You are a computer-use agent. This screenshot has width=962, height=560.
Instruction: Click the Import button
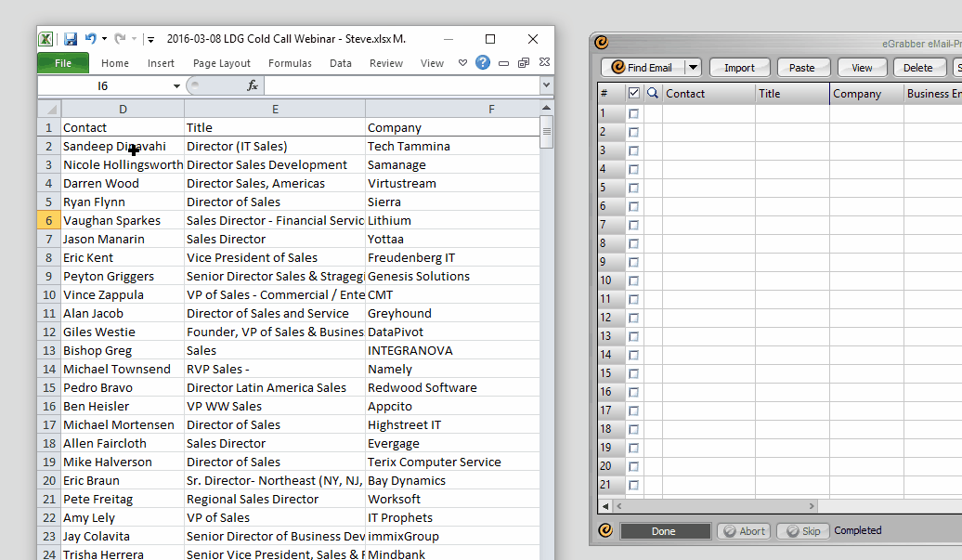pos(739,68)
